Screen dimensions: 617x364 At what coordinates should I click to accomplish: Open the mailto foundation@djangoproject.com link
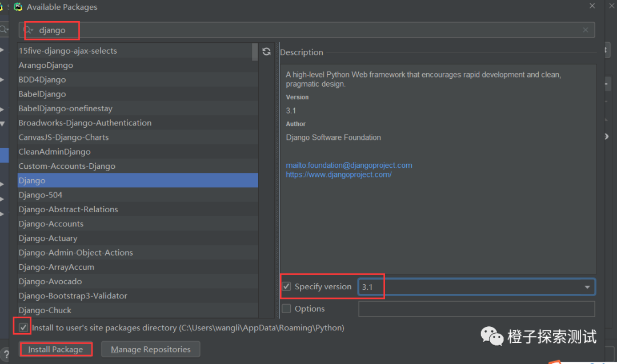[349, 165]
